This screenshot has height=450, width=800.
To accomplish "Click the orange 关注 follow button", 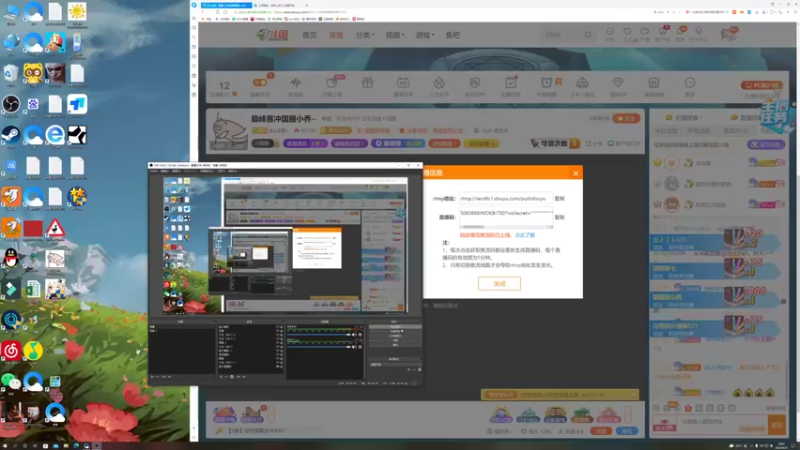I will [626, 118].
